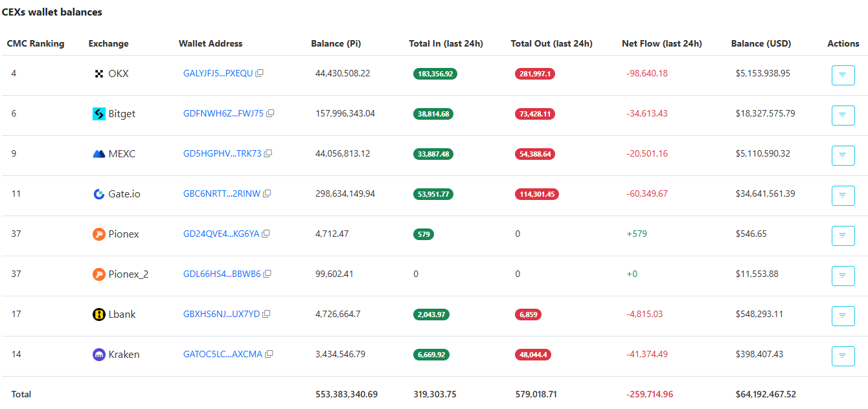The height and width of the screenshot is (409, 868).
Task: Click the red 281,997.1 Total Out badge
Action: pyautogui.click(x=534, y=74)
